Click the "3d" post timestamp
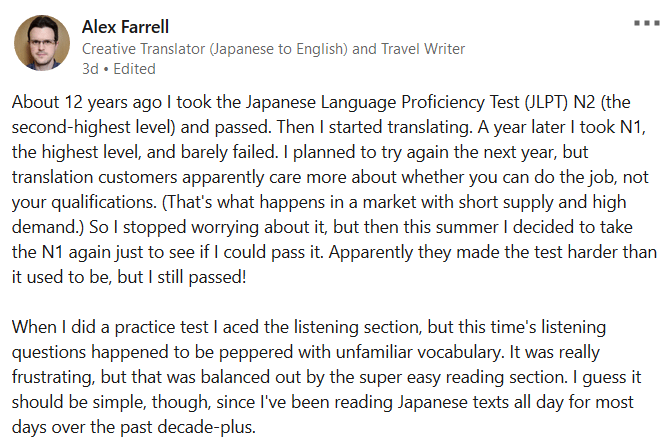Viewport: 665px width, 446px height. (x=89, y=69)
